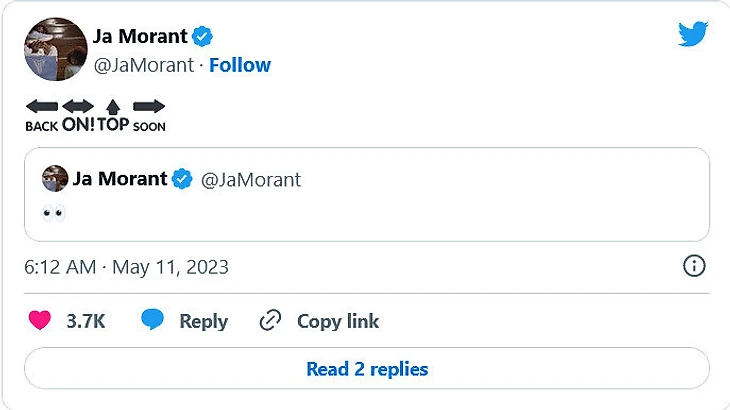Open Ja Morant's large profile picture
This screenshot has height=410, width=730.
[x=55, y=50]
